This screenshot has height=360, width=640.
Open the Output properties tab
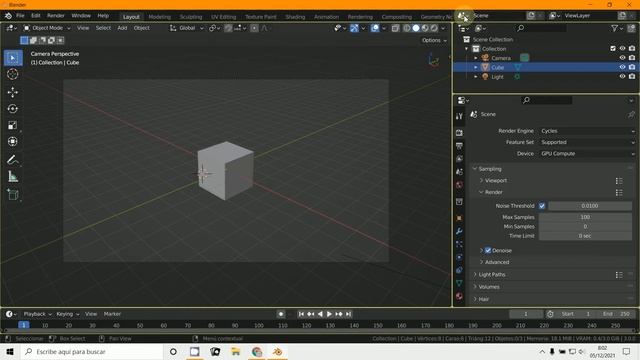pyautogui.click(x=459, y=146)
